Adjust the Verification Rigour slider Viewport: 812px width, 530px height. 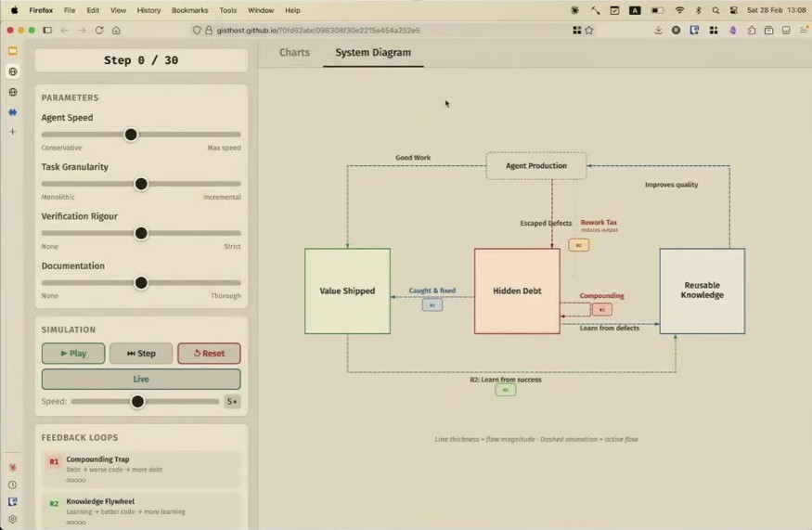point(141,233)
